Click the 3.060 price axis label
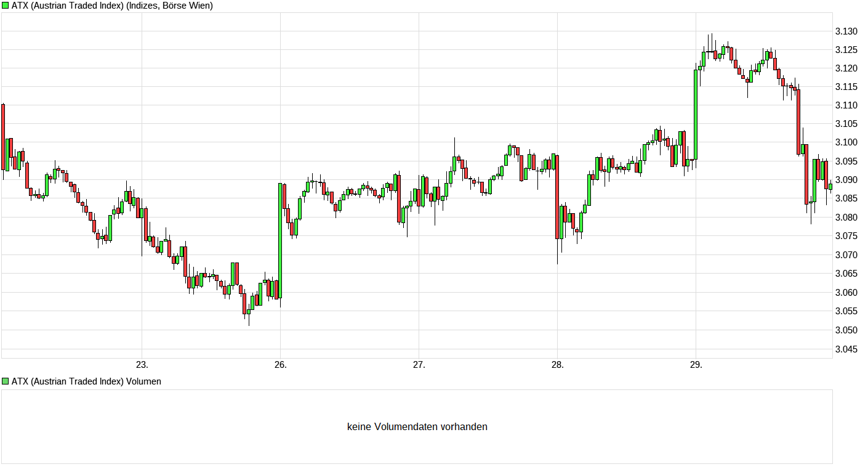 (x=846, y=293)
